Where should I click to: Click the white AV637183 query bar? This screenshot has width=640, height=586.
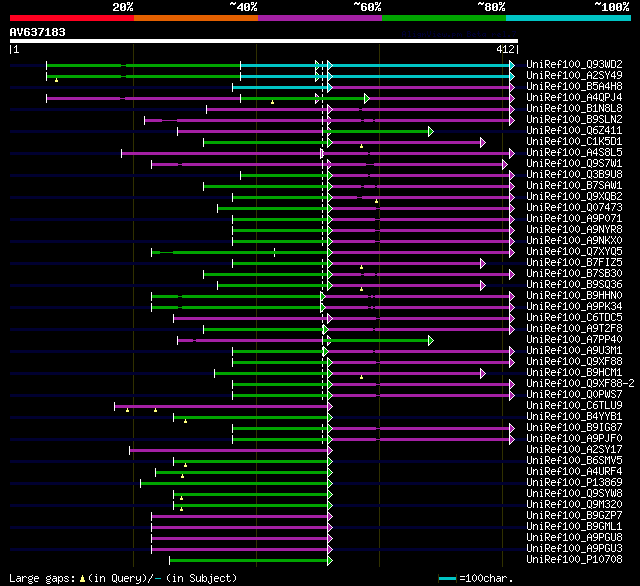pos(264,41)
